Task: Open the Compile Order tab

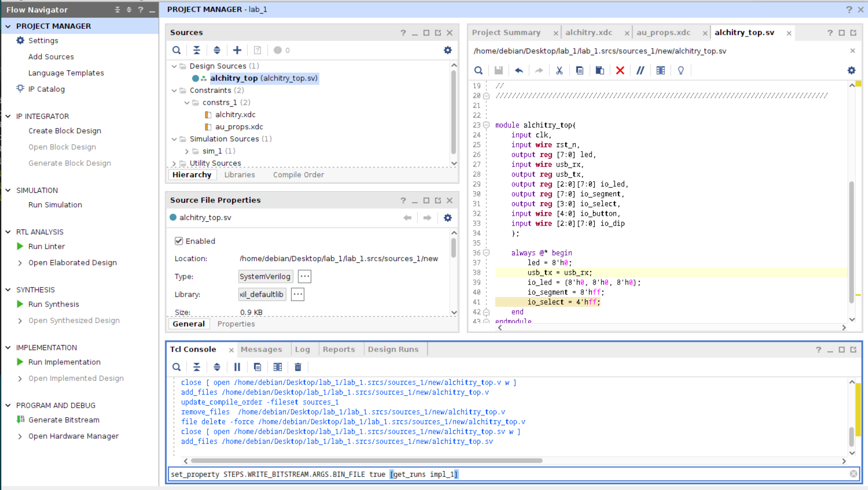Action: click(298, 175)
